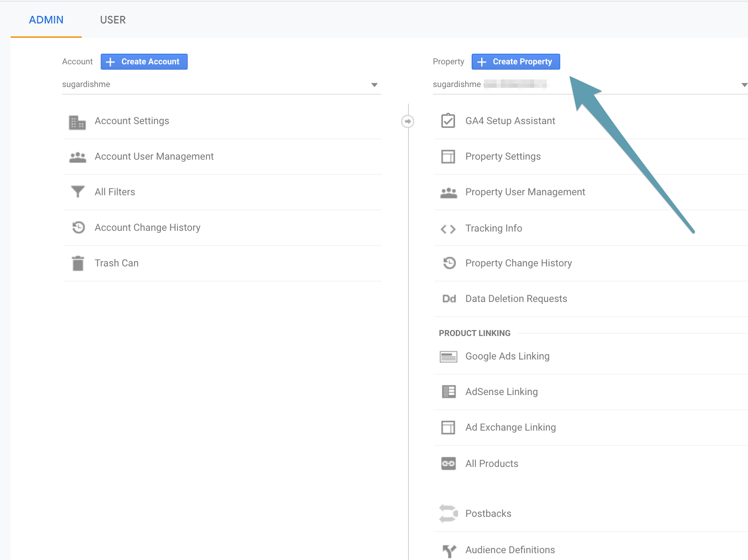Screen dimensions: 748x560
Task: Click the Account User Management people icon
Action: pos(78,157)
